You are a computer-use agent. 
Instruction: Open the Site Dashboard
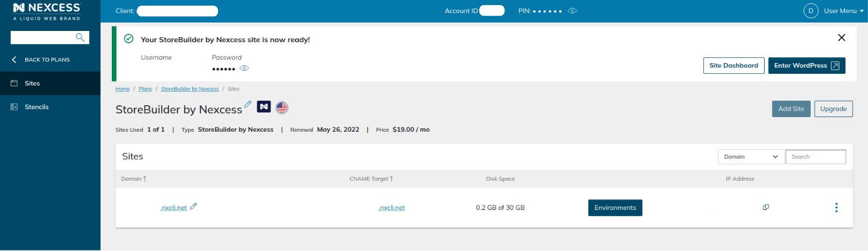[734, 65]
